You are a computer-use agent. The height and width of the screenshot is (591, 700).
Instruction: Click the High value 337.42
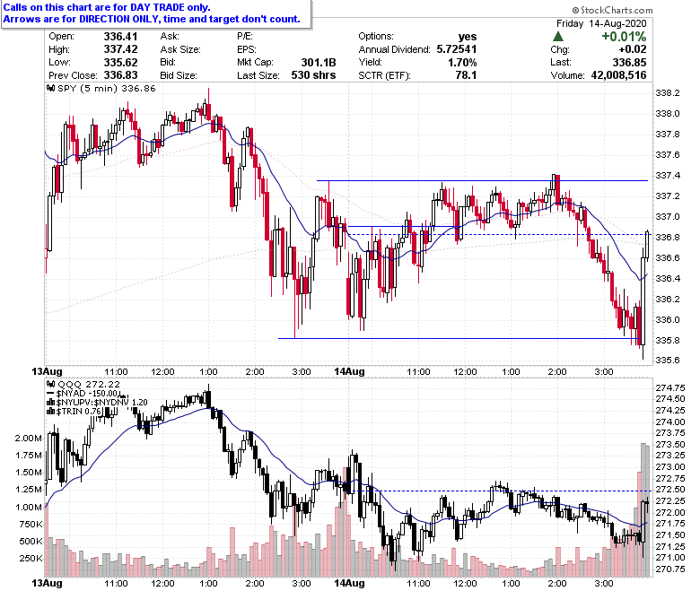[x=120, y=49]
